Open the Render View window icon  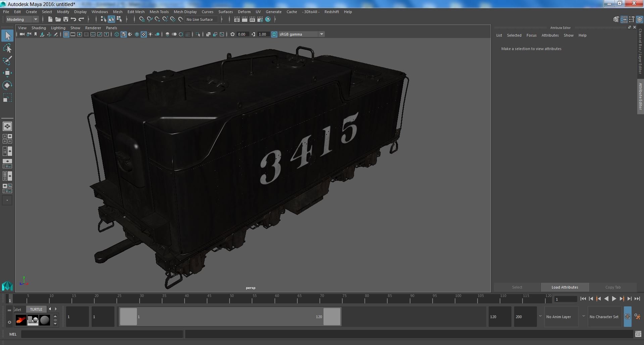(237, 19)
